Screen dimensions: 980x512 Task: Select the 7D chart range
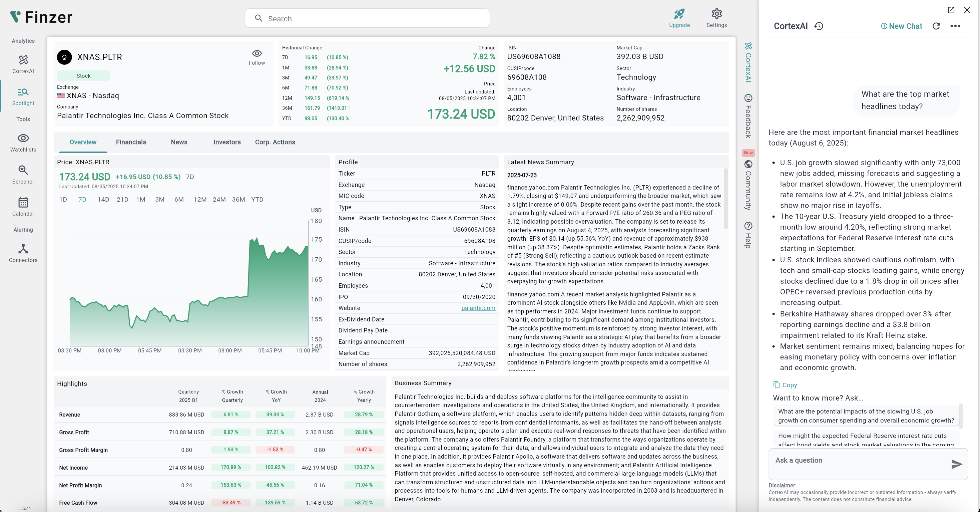[82, 200]
